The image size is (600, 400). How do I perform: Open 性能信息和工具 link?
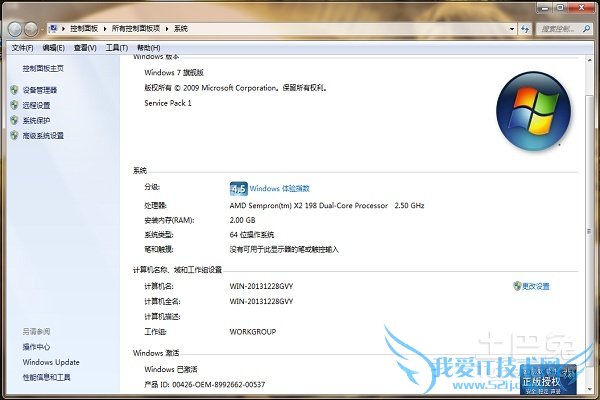point(46,377)
